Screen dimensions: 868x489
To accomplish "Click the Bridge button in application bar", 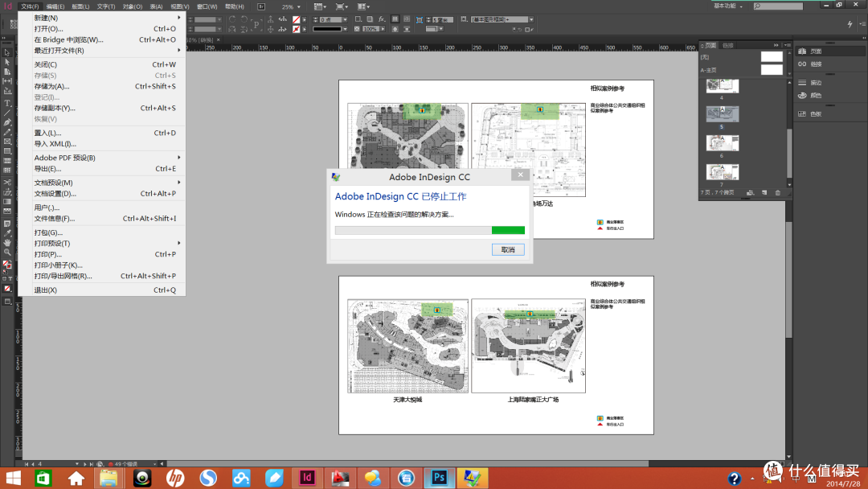I will point(261,6).
